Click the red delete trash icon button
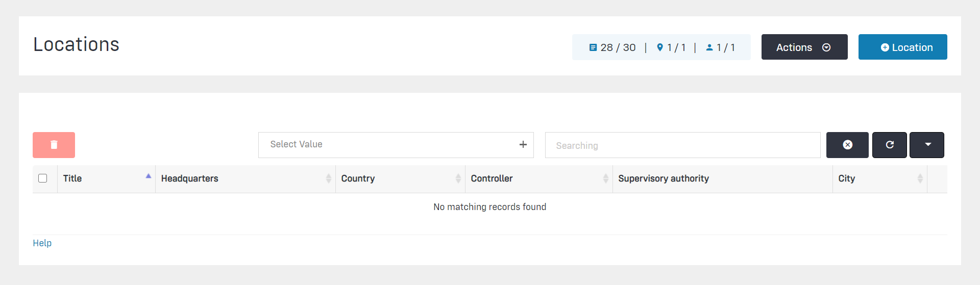Viewport: 980px width, 285px height. [54, 145]
